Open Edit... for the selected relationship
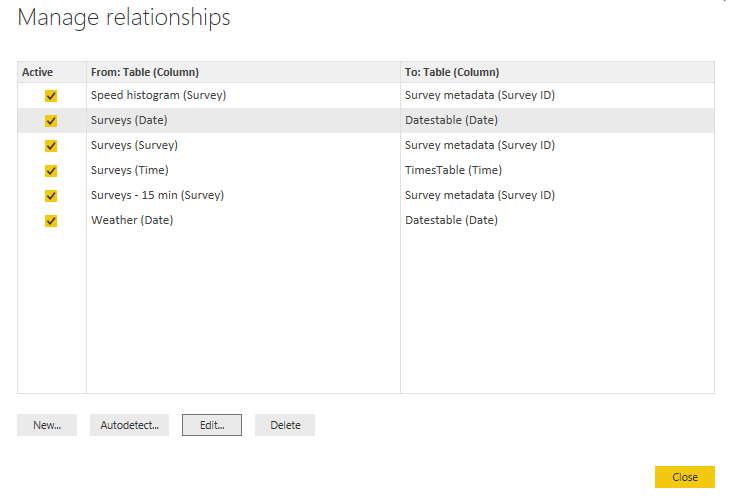The width and height of the screenshot is (731, 503). [212, 425]
